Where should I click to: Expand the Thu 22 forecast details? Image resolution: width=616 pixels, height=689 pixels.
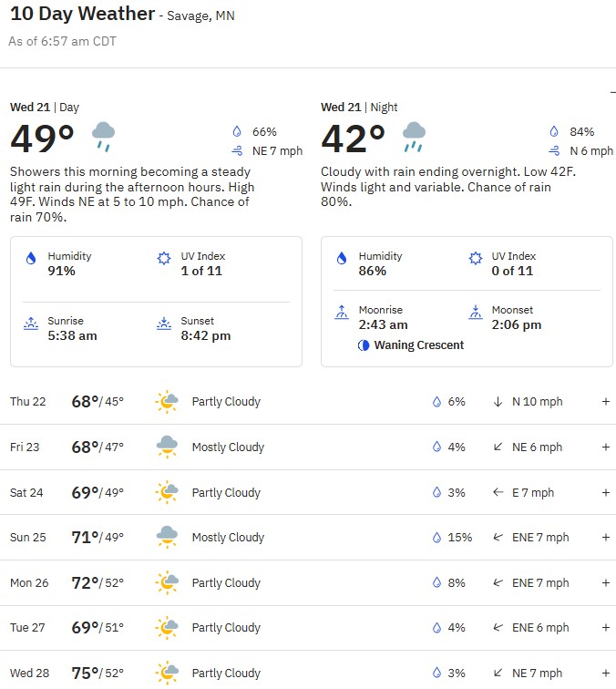point(605,402)
